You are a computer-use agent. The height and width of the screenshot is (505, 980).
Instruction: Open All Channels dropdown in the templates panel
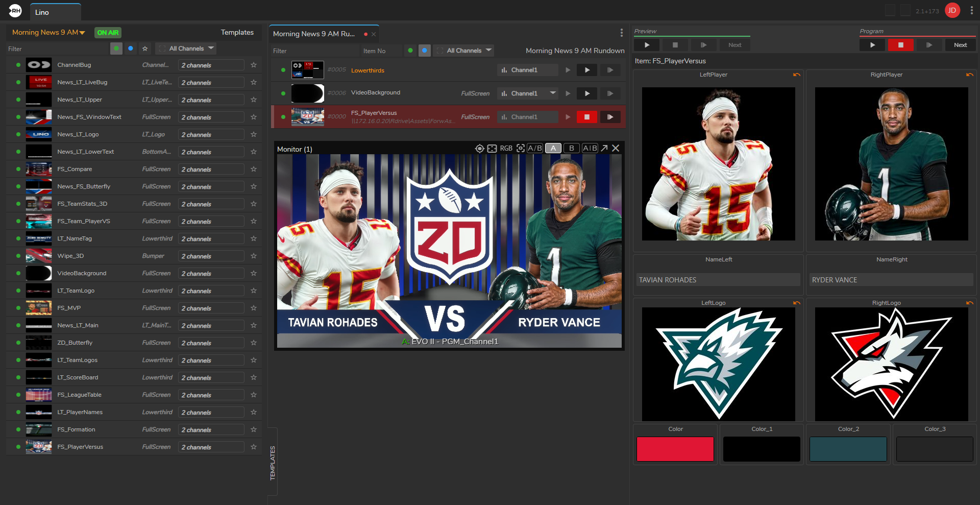point(186,49)
